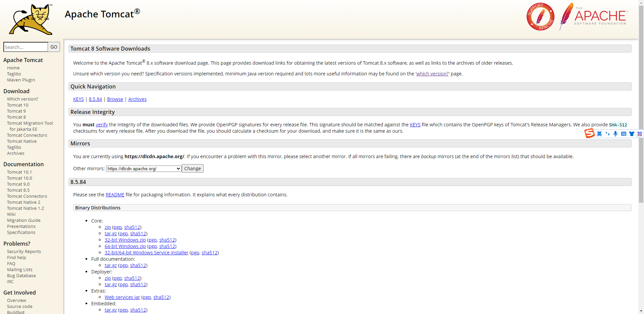Image resolution: width=644 pixels, height=314 pixels.
Task: Open Source code under Get Involved
Action: (x=20, y=306)
